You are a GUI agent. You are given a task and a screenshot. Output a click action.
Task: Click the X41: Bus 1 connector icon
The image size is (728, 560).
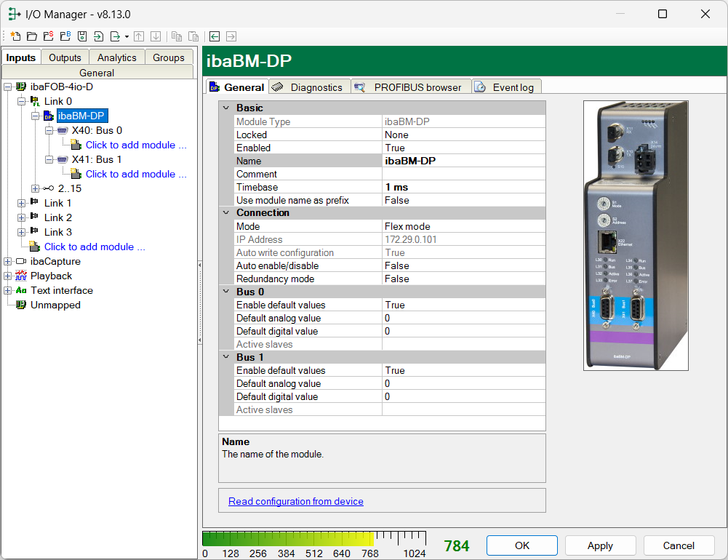click(x=63, y=159)
